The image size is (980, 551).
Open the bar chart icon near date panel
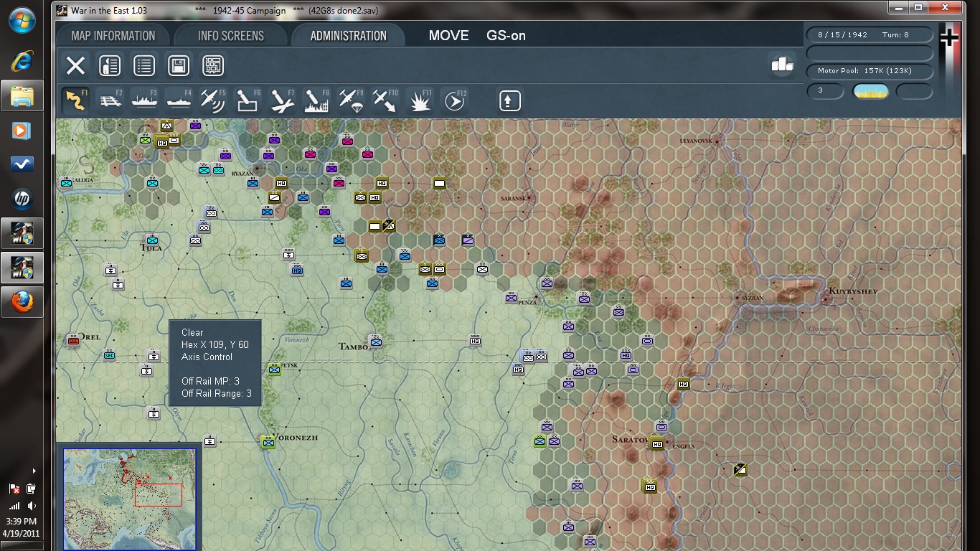click(782, 64)
